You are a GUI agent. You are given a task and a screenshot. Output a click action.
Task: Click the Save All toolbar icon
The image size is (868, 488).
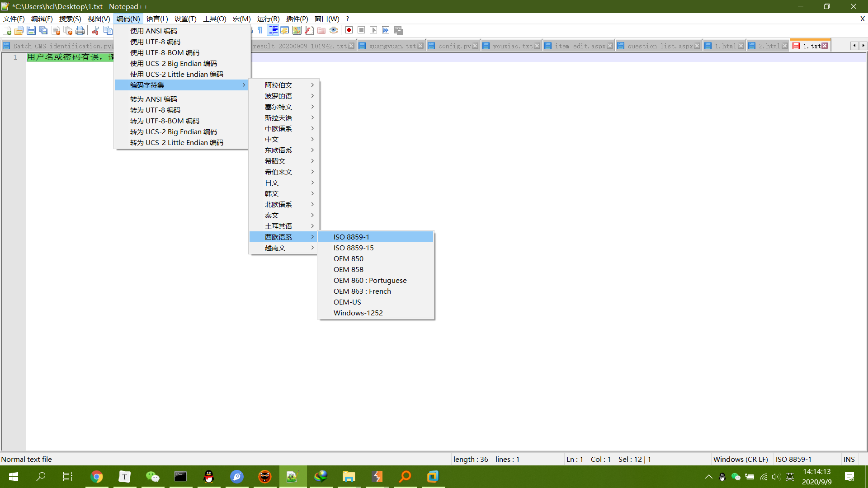coord(43,30)
